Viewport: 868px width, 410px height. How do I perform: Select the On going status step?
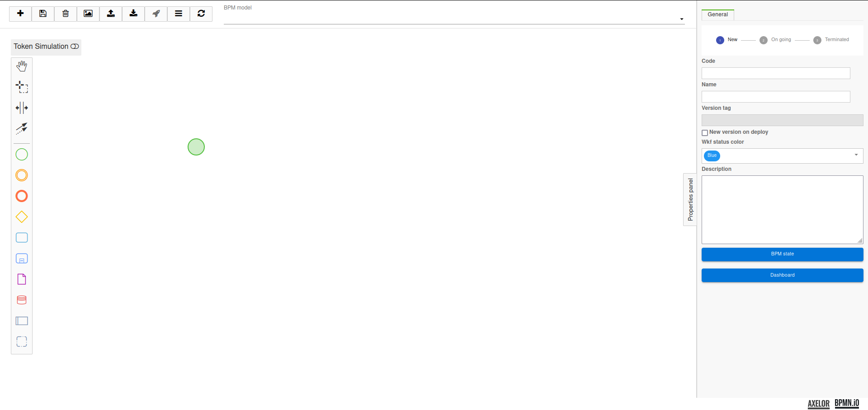click(x=764, y=40)
